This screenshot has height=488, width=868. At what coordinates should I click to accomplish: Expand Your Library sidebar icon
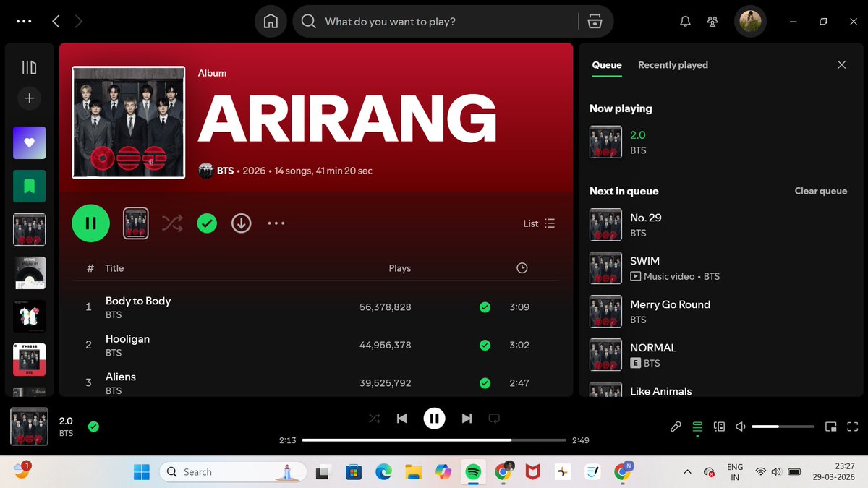(29, 67)
